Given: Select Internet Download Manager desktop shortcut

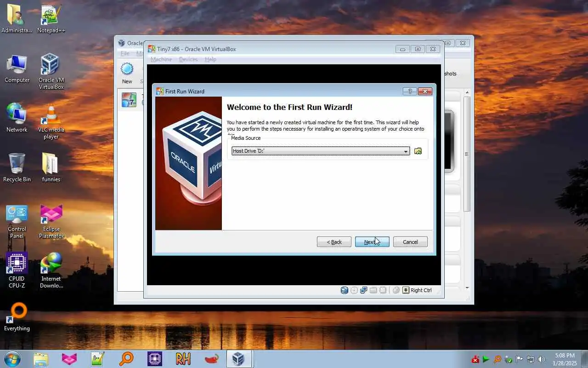Looking at the screenshot, I should pos(51,270).
